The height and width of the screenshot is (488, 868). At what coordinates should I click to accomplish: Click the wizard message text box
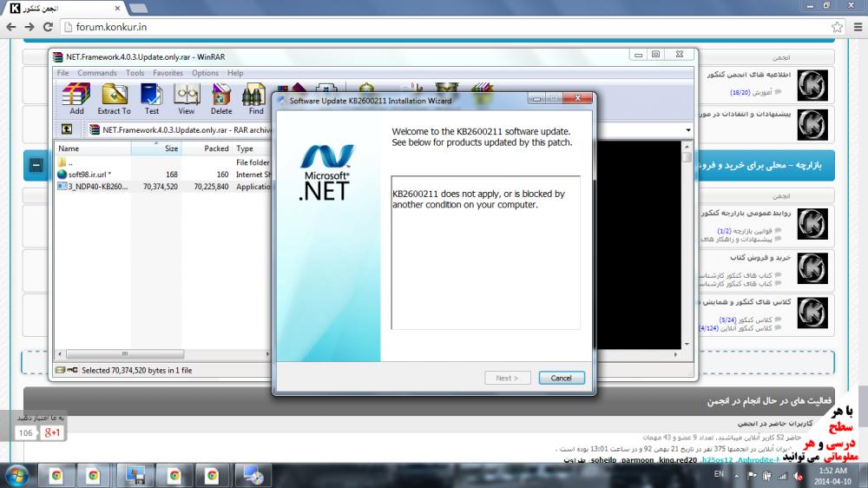(485, 253)
